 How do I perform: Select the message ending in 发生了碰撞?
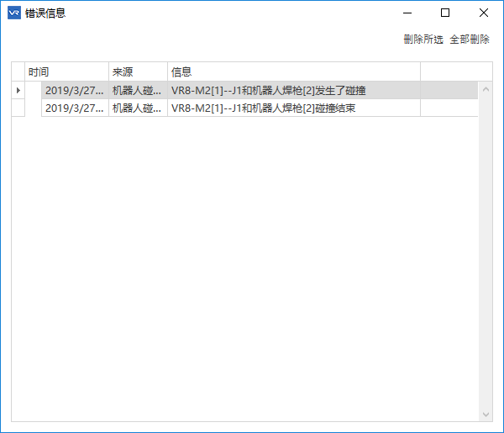coord(293,90)
